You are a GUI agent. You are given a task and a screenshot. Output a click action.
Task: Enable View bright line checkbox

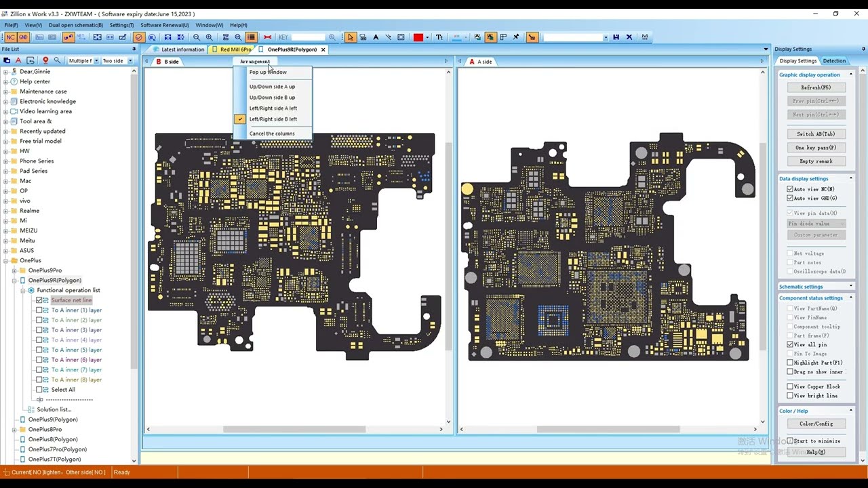pyautogui.click(x=790, y=395)
